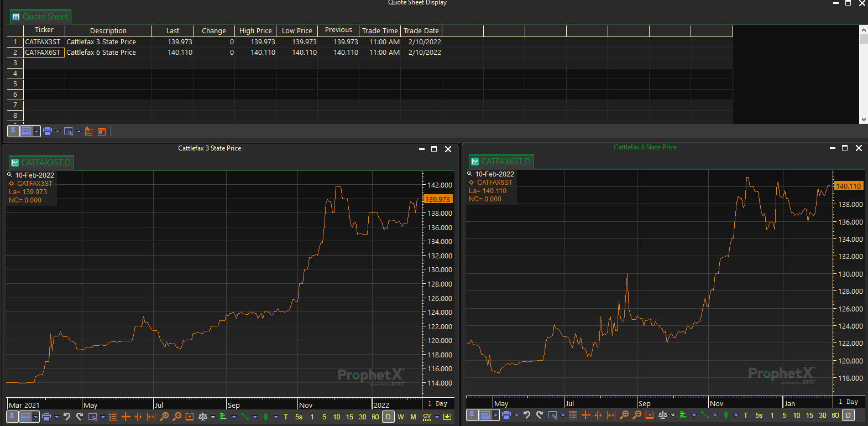The width and height of the screenshot is (868, 426).
Task: Set the CATFAX6ST chart to the 30 minute interval
Action: point(823,415)
